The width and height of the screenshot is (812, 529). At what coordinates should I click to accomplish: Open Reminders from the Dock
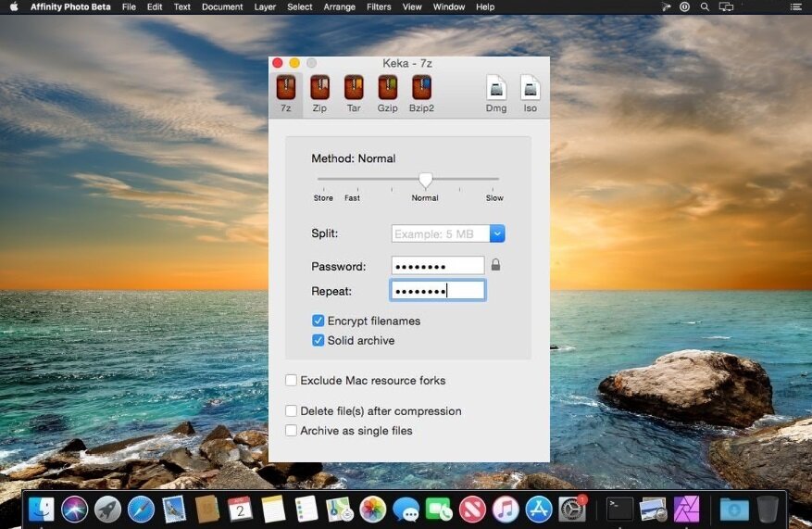coord(306,509)
